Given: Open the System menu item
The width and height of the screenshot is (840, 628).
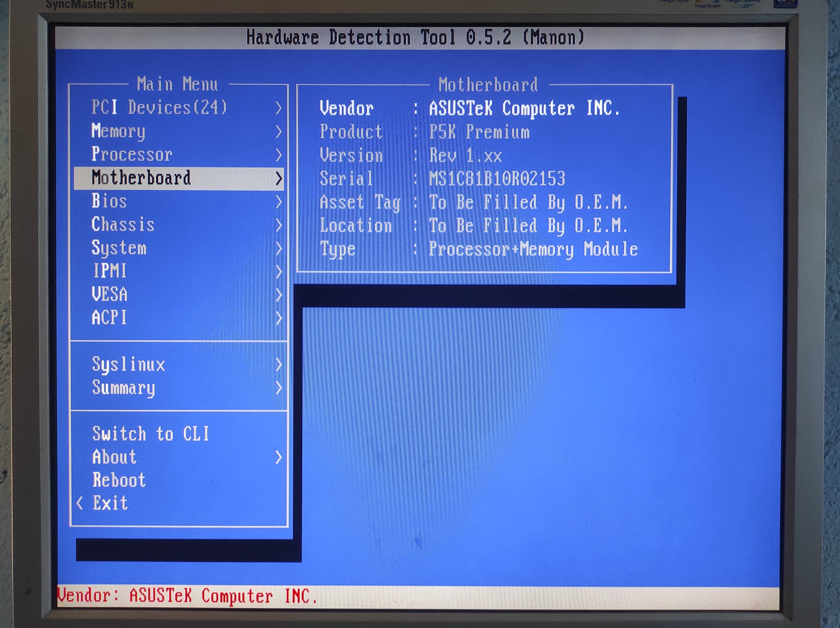Looking at the screenshot, I should pos(119,248).
